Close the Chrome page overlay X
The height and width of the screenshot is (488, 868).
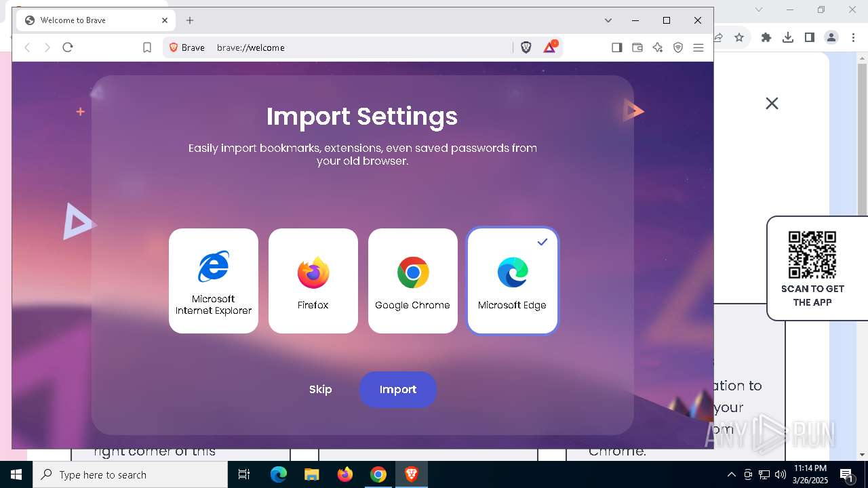pyautogui.click(x=772, y=103)
